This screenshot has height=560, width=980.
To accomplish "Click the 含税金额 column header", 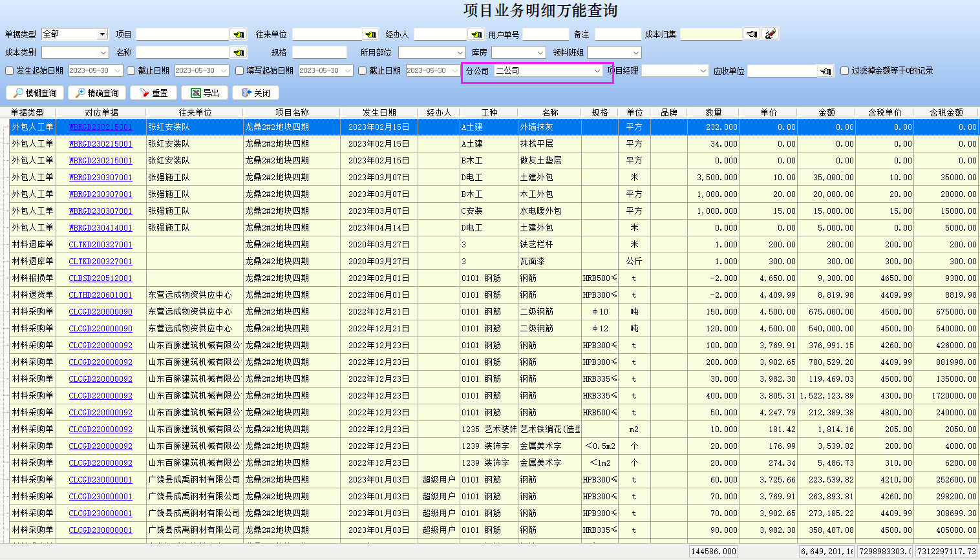I will [x=946, y=112].
